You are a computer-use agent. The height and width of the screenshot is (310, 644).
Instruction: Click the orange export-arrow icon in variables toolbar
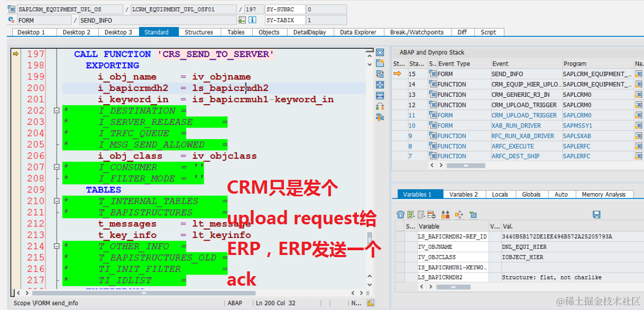(x=458, y=214)
